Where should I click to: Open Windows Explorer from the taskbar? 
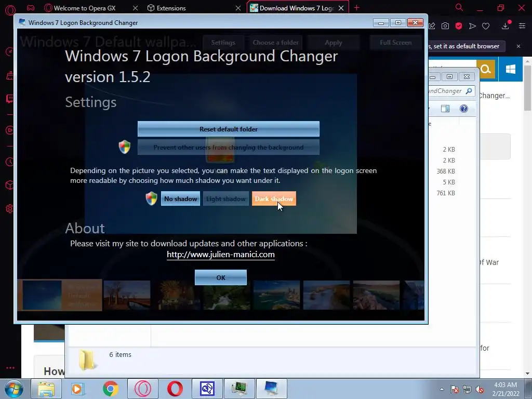point(46,389)
